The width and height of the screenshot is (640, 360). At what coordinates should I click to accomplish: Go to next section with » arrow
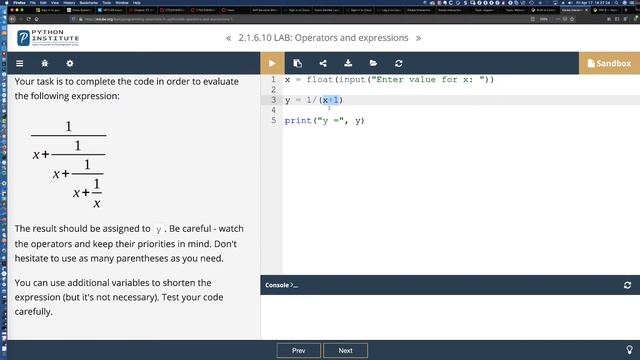tap(418, 38)
